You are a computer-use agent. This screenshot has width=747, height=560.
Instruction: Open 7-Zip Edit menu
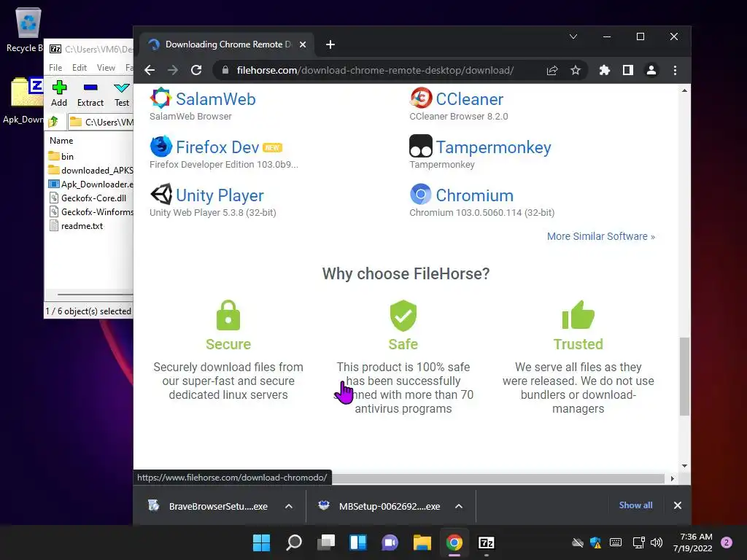[79, 68]
